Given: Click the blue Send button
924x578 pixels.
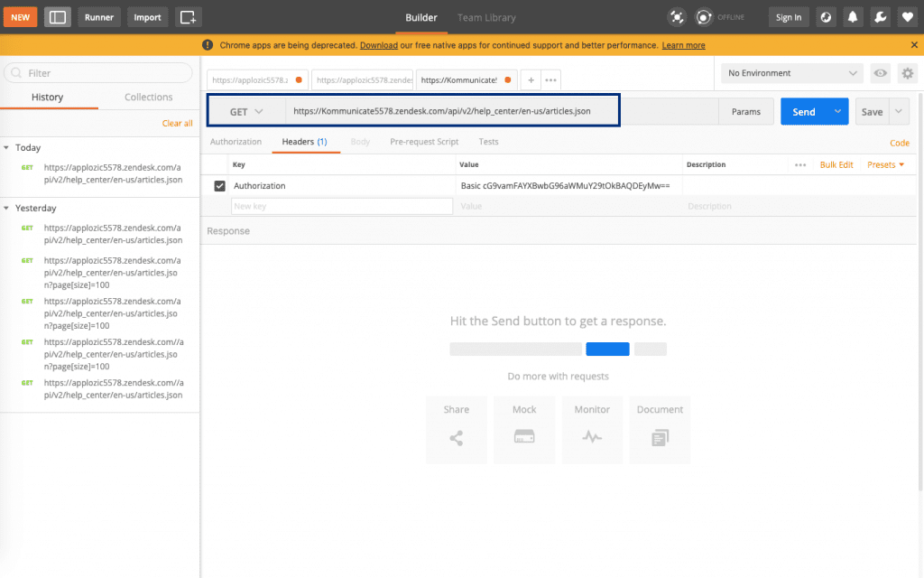Looking at the screenshot, I should coord(804,111).
